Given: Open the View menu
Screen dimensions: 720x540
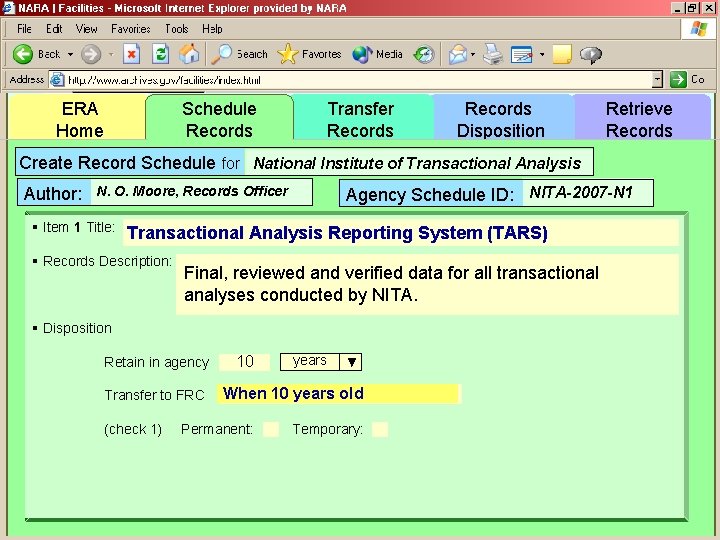Looking at the screenshot, I should click(86, 29).
